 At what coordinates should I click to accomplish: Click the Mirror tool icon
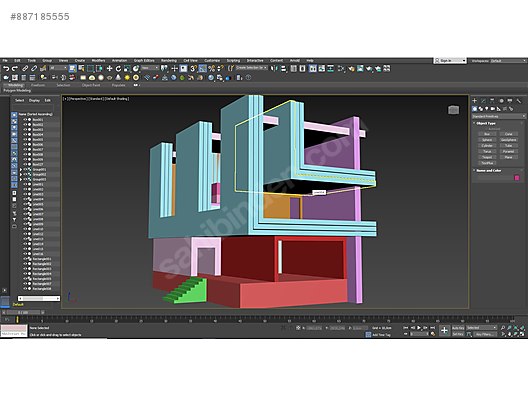(275, 69)
